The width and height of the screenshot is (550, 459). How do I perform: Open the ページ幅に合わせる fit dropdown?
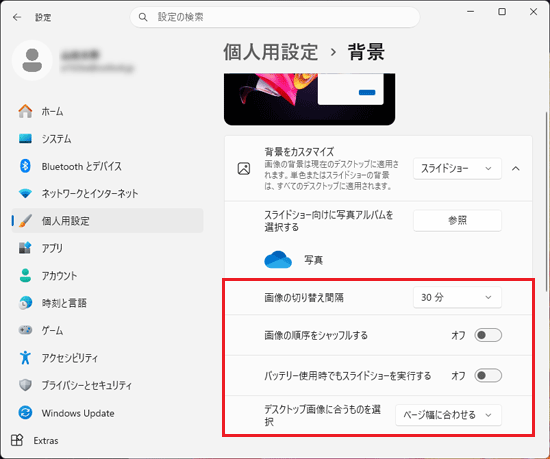[448, 415]
